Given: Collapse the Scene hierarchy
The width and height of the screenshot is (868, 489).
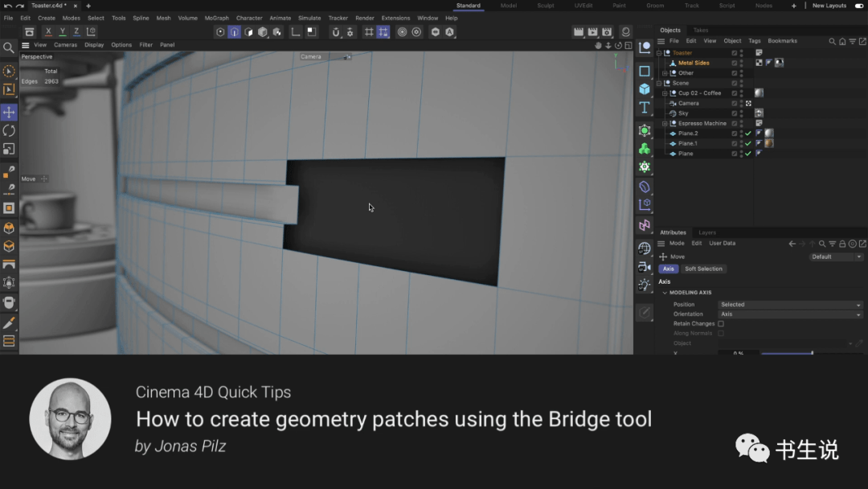Looking at the screenshot, I should (659, 83).
